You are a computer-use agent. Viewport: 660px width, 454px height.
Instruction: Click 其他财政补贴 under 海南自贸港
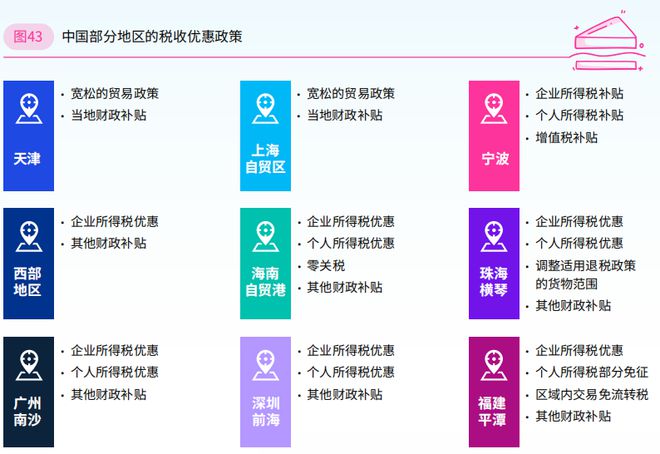pyautogui.click(x=344, y=287)
